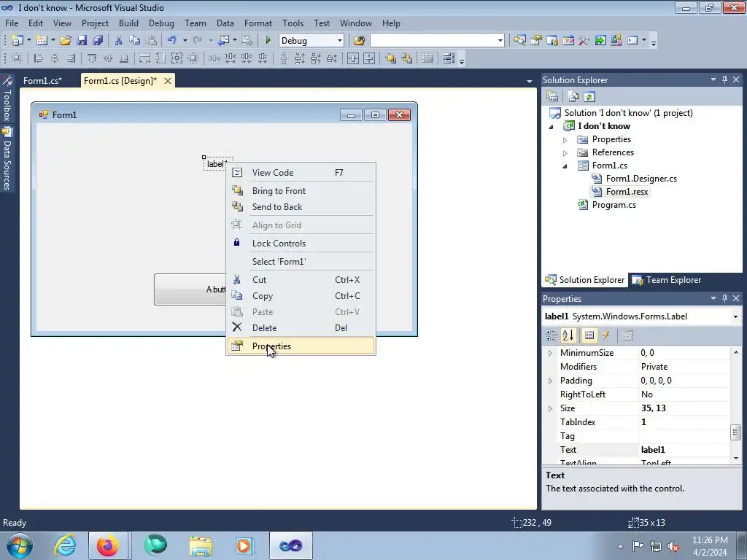Expand the MinimumSize property

point(550,354)
